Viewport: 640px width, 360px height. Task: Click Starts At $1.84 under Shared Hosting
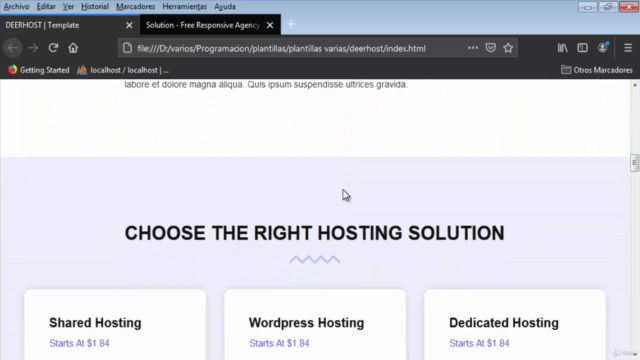[x=79, y=343]
